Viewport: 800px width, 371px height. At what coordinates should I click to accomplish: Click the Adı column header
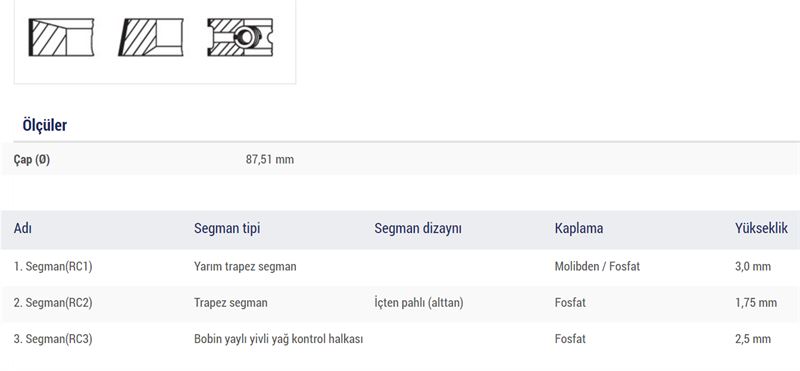[22, 228]
